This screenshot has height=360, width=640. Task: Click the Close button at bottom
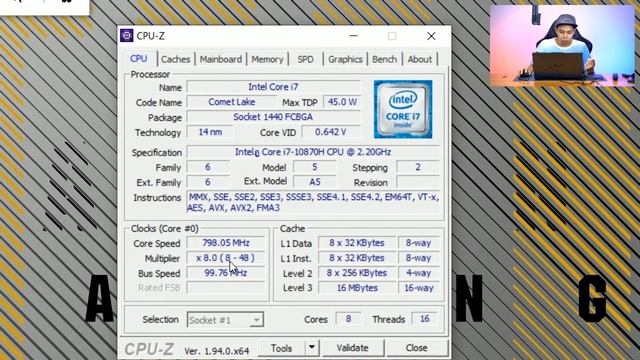(x=417, y=348)
